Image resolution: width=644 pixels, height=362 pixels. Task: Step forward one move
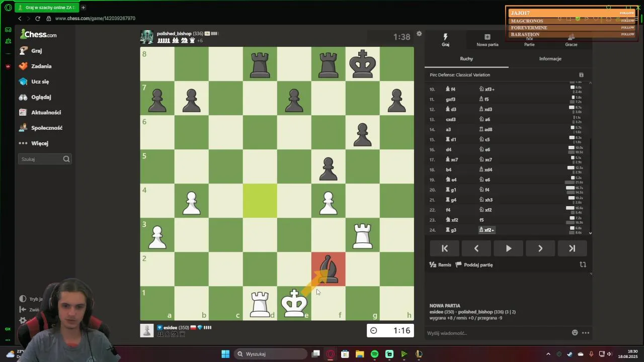click(540, 248)
